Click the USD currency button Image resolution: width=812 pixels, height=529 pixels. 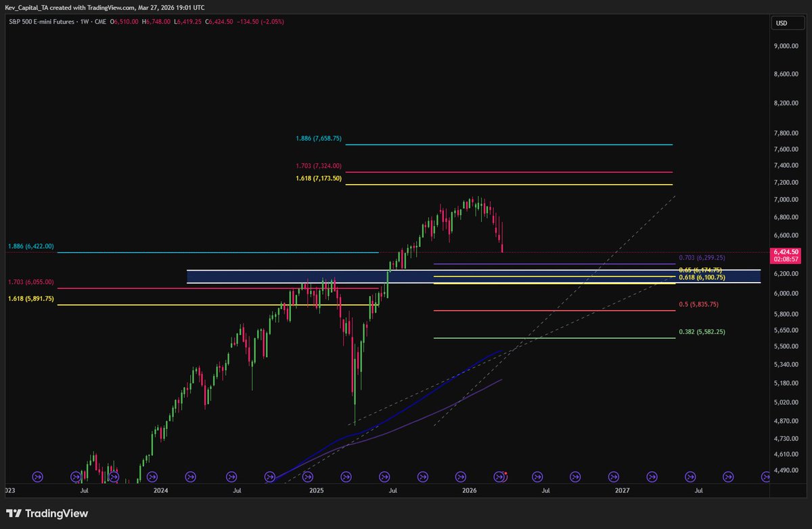click(x=786, y=23)
